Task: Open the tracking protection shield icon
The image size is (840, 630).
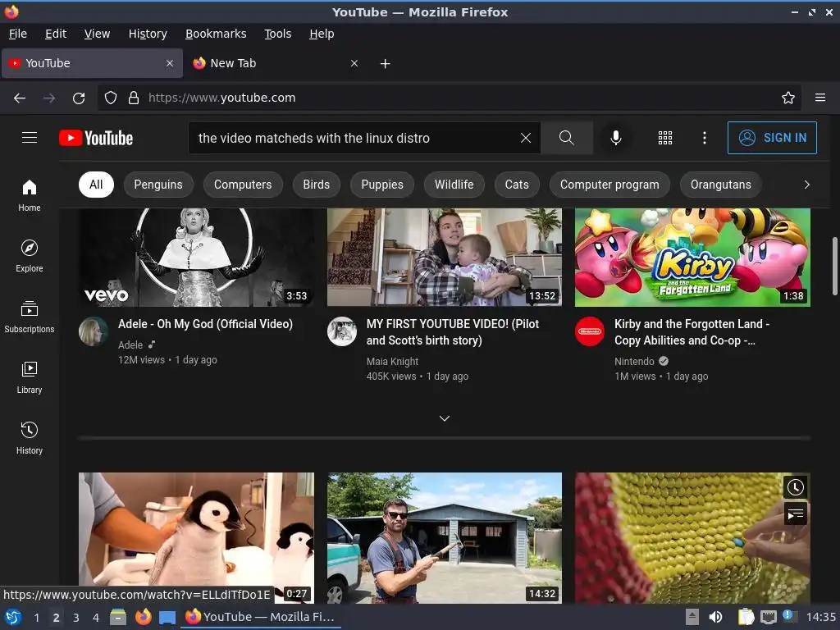Action: 111,98
